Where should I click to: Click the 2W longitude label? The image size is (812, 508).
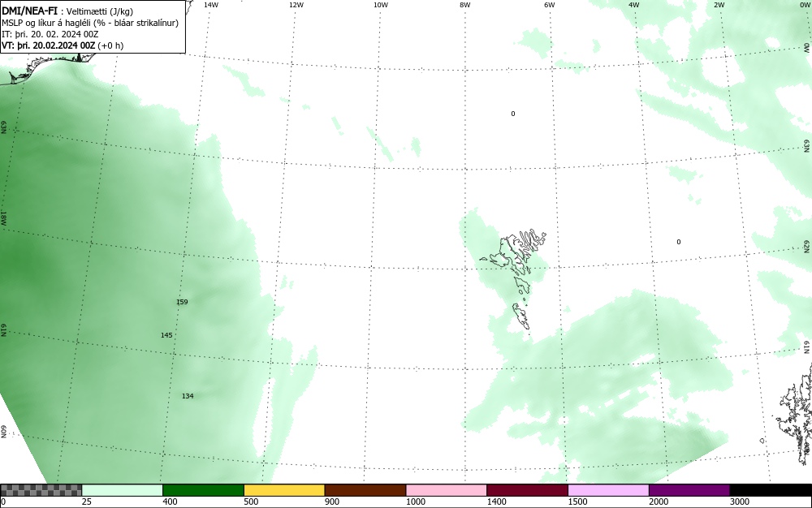(719, 5)
